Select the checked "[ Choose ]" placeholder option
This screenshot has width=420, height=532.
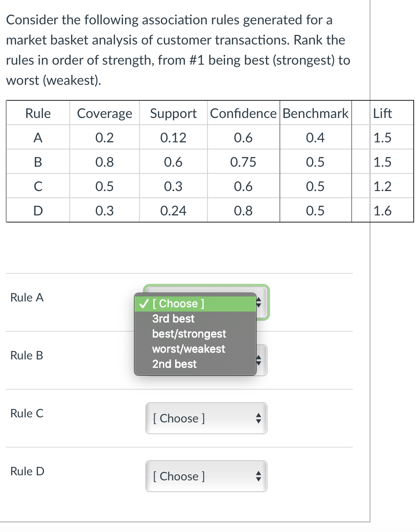178,304
